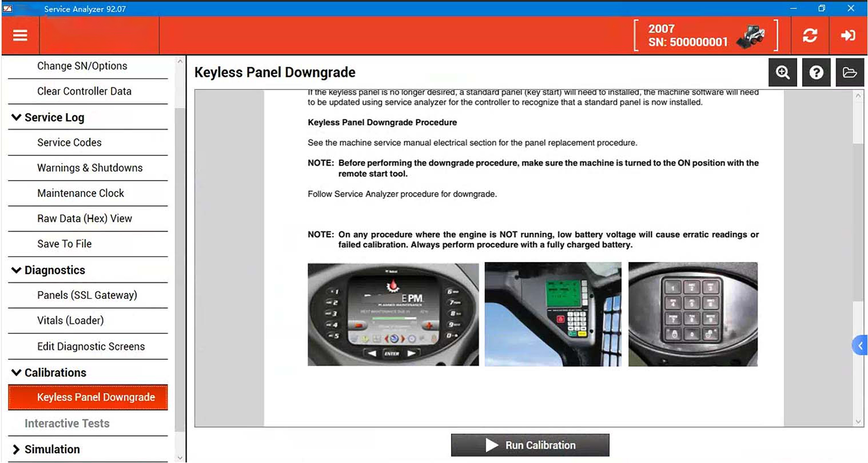Screen dimensions: 868x463
Task: Click 'Follow Service Analyzer procedure for downgrade.'
Action: click(402, 194)
